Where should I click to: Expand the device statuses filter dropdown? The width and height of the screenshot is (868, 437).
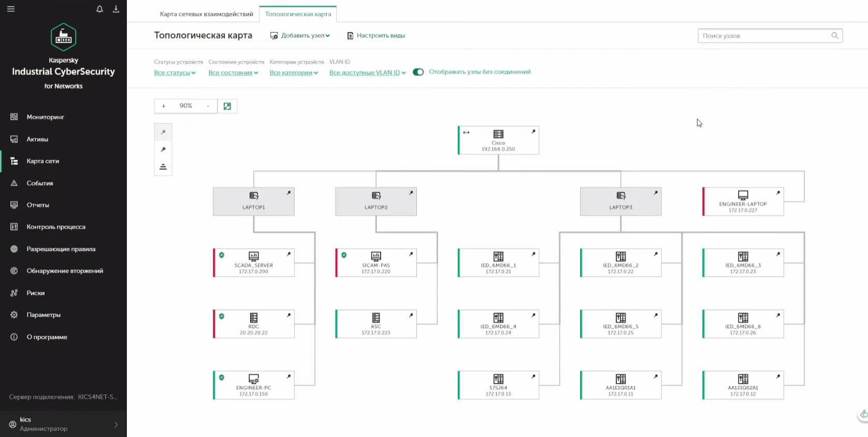pos(175,73)
